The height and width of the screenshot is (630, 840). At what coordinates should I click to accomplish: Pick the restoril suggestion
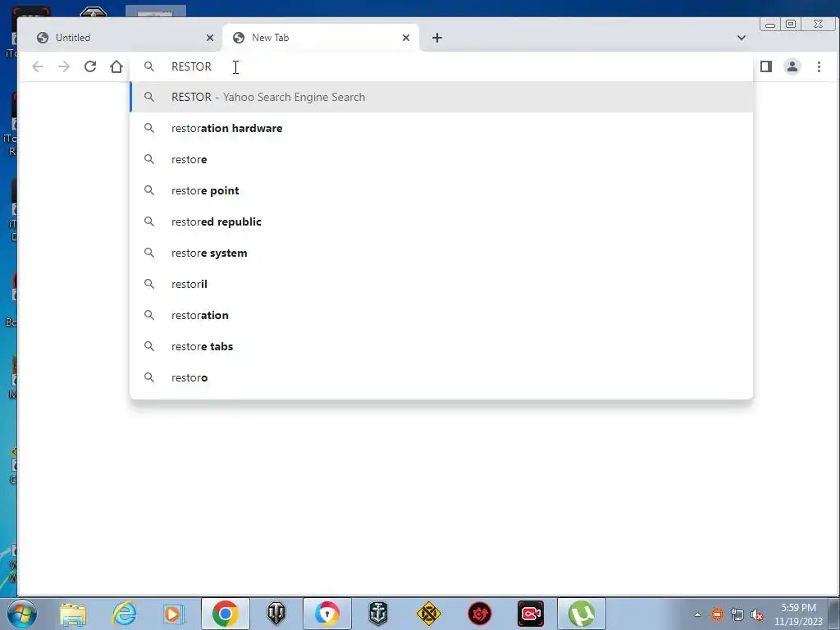pyautogui.click(x=441, y=284)
